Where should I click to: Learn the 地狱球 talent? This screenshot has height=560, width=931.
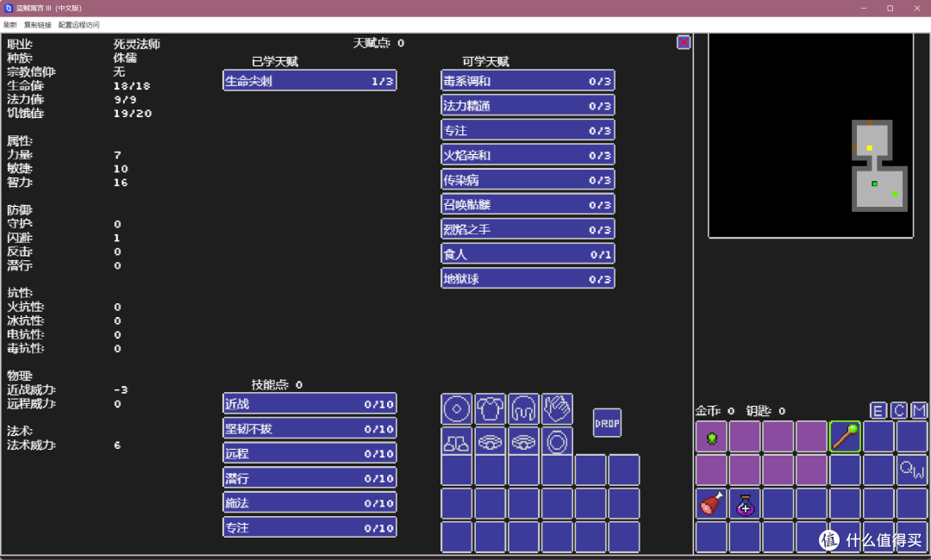(528, 279)
